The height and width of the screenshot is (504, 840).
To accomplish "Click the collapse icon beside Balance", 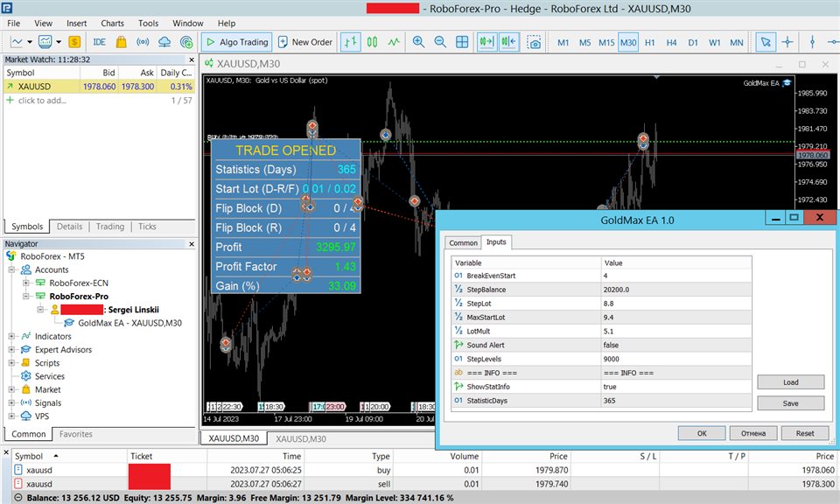I will pyautogui.click(x=17, y=498).
